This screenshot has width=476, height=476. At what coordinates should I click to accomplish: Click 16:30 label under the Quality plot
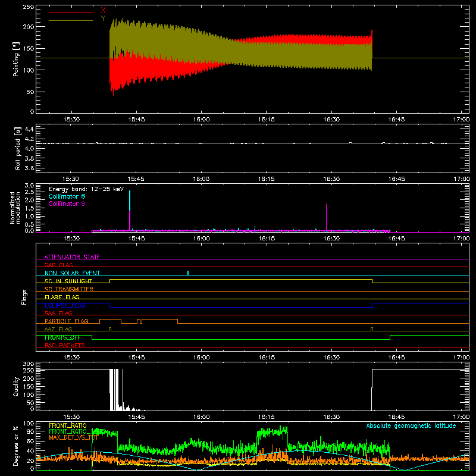tap(331, 417)
